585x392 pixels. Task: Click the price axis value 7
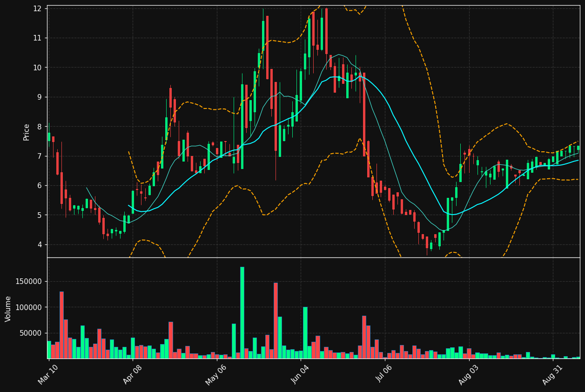pos(40,156)
